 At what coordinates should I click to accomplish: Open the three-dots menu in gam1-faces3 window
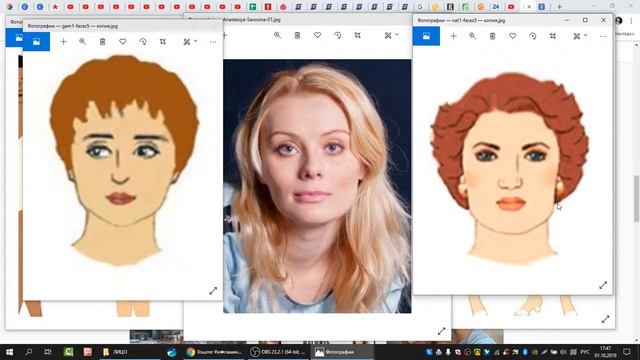tap(213, 42)
